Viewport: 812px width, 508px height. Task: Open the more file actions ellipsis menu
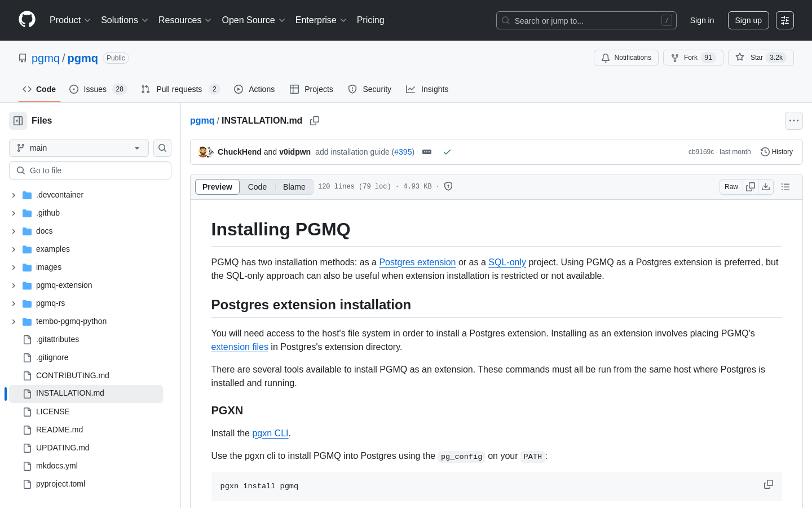click(x=794, y=121)
